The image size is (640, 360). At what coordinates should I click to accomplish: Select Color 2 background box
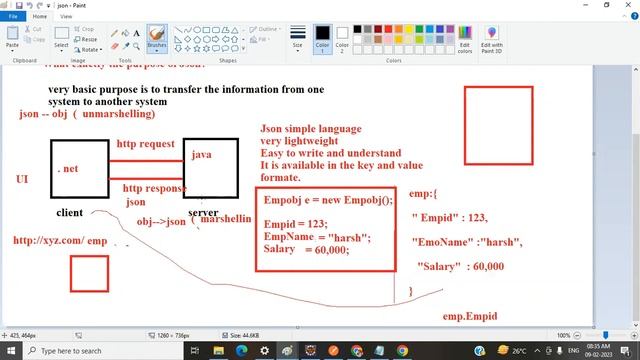(342, 39)
